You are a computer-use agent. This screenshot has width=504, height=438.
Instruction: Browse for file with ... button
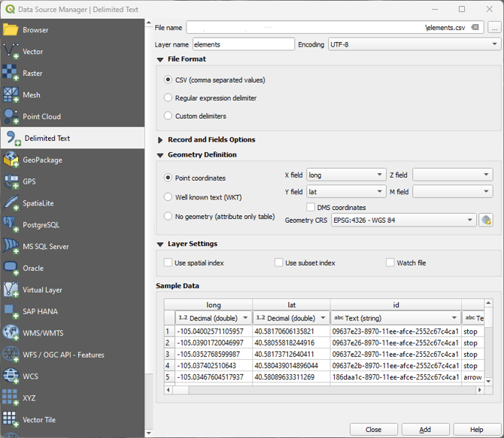pyautogui.click(x=494, y=27)
